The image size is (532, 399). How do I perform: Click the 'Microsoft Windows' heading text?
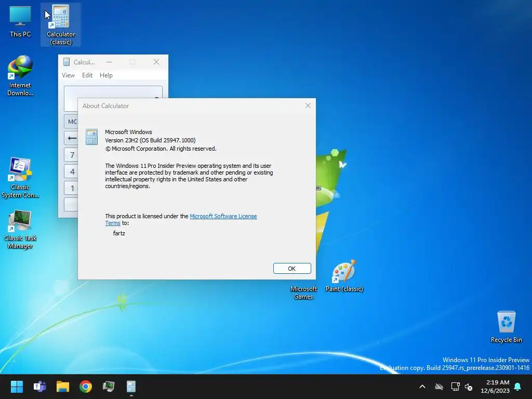[129, 132]
